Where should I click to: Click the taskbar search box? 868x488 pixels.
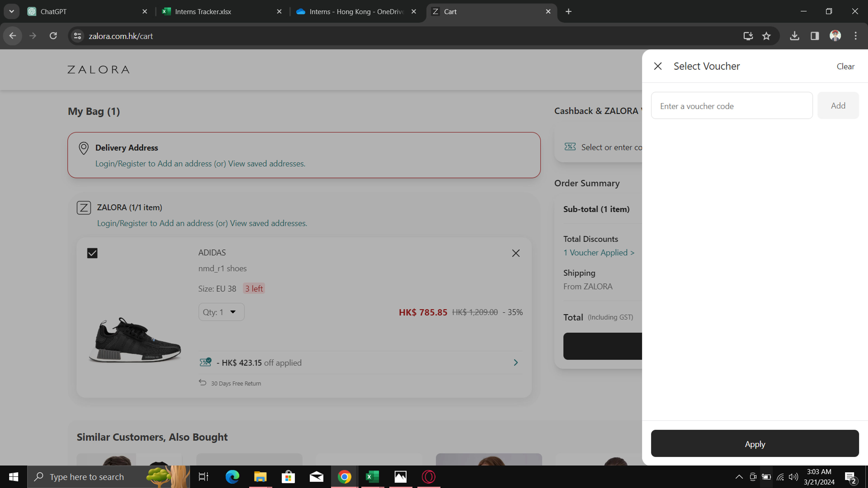pyautogui.click(x=108, y=476)
